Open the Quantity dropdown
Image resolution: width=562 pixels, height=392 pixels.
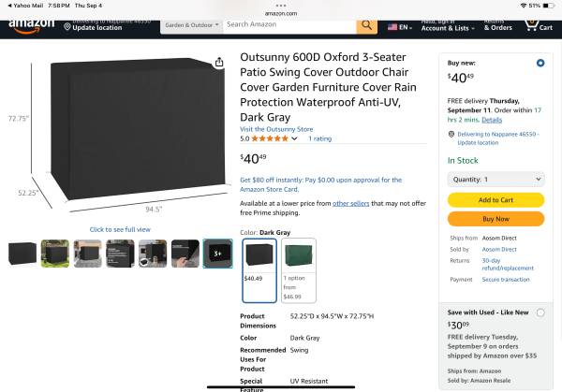[496, 179]
